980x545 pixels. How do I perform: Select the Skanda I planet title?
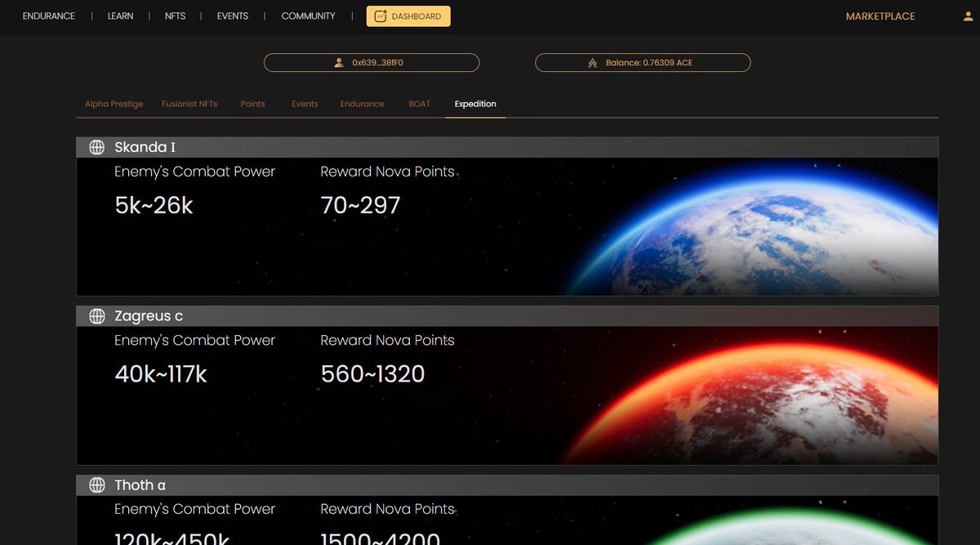click(x=145, y=147)
